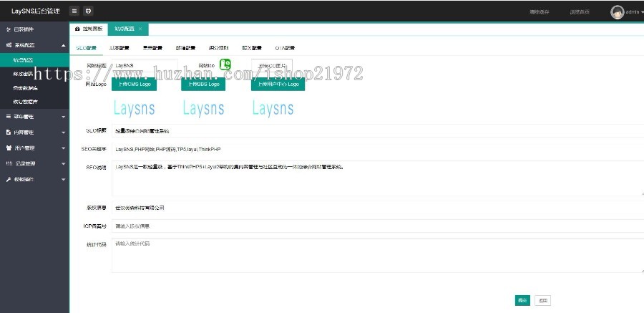The image size is (644, 313).
Task: Click the list icon beside 菜单管理
Action: (9, 117)
